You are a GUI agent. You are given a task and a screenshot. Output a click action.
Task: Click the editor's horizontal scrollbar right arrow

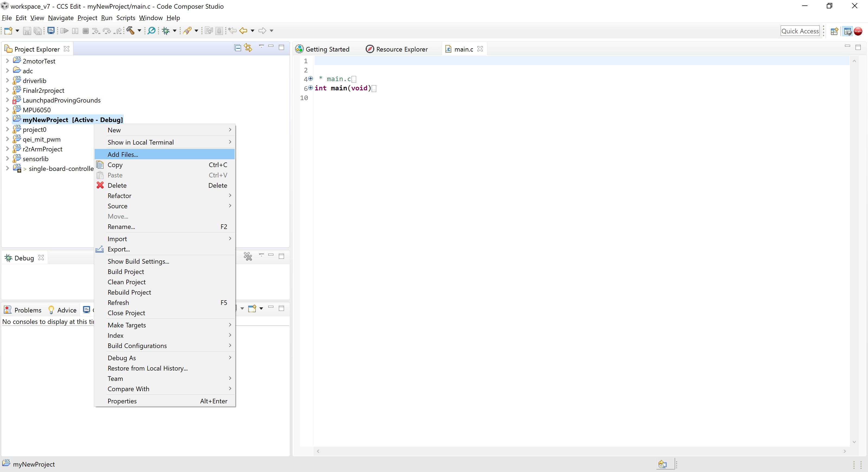(845, 451)
